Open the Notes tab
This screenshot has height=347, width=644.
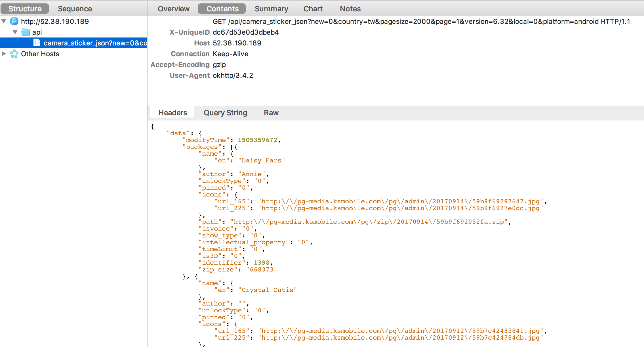click(x=350, y=9)
